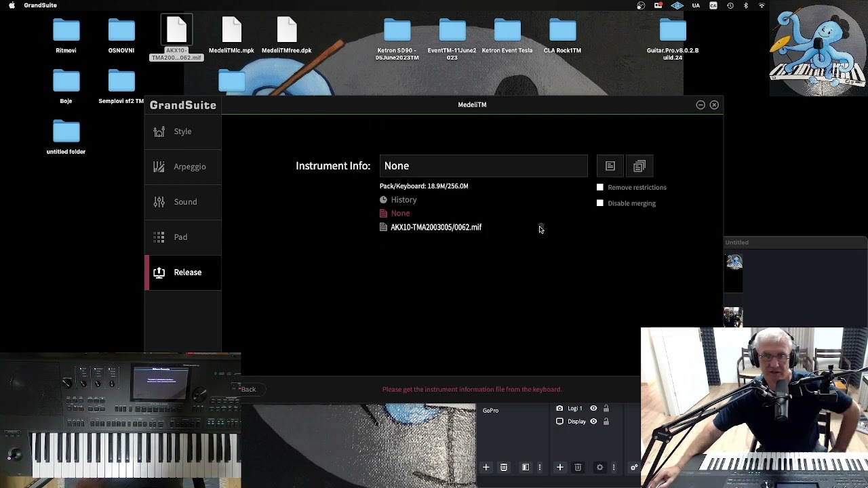Click the Bluetooth icon in menu bar
Viewport: 868px width, 488px height.
point(746,5)
